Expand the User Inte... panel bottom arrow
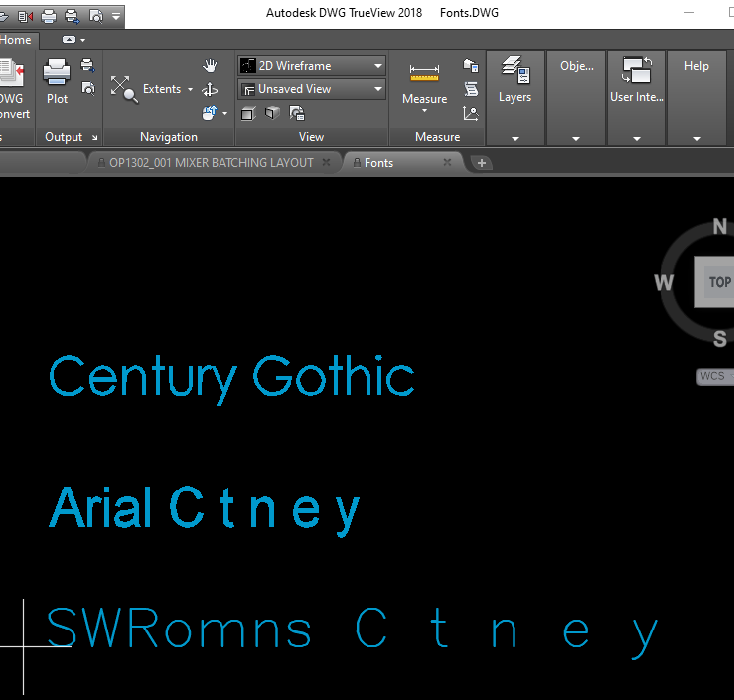The image size is (734, 700). pos(637,139)
